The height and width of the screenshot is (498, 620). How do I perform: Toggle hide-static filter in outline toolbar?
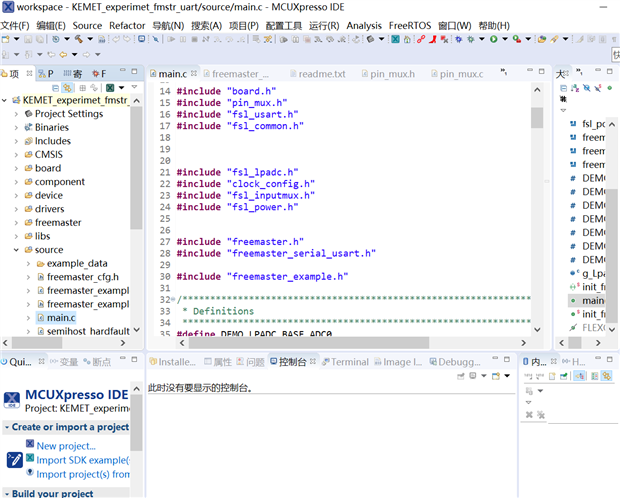pos(598,88)
